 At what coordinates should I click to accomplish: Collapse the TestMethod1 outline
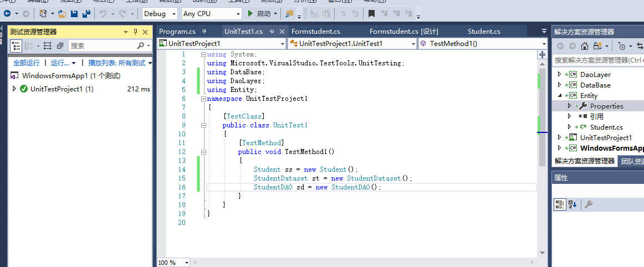203,152
